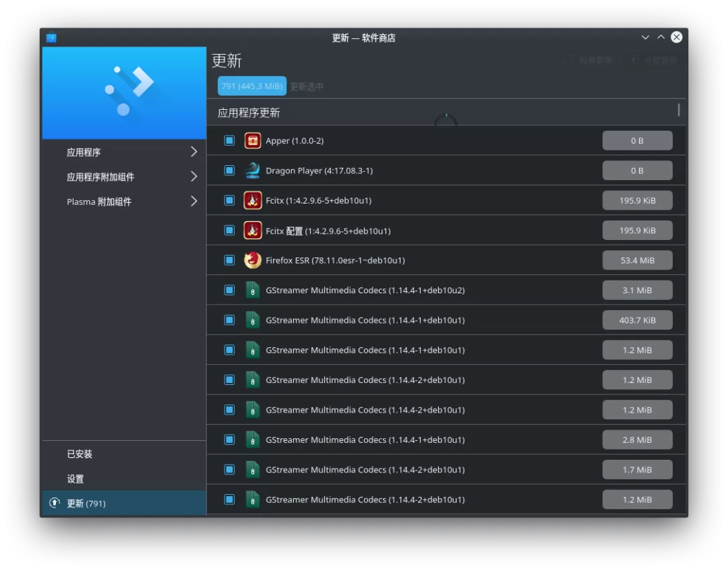Click the blue Discover banner at the top of the sidebar
Image resolution: width=728 pixels, height=569 pixels.
coord(124,93)
